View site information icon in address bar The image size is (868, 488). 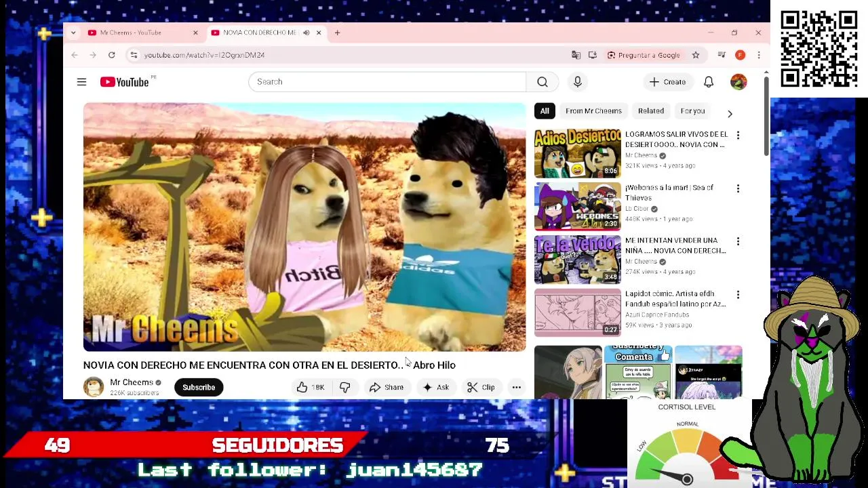[134, 55]
